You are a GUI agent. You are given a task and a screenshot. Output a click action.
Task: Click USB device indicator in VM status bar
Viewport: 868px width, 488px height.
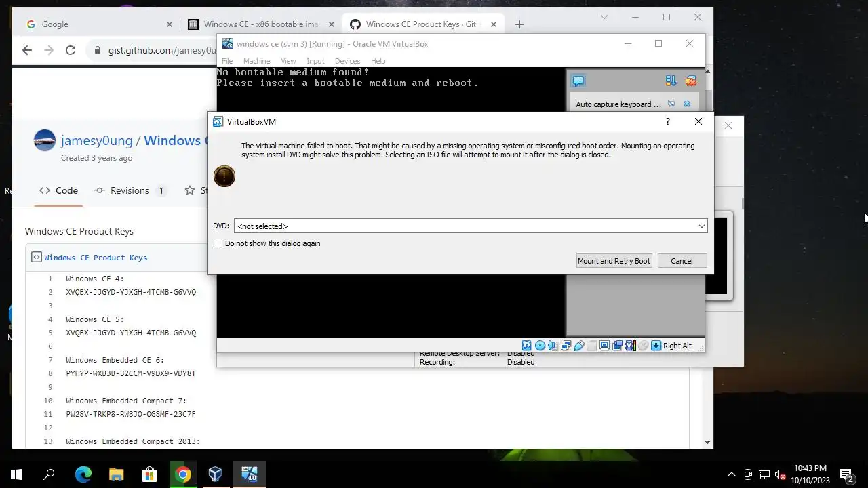[x=578, y=346]
